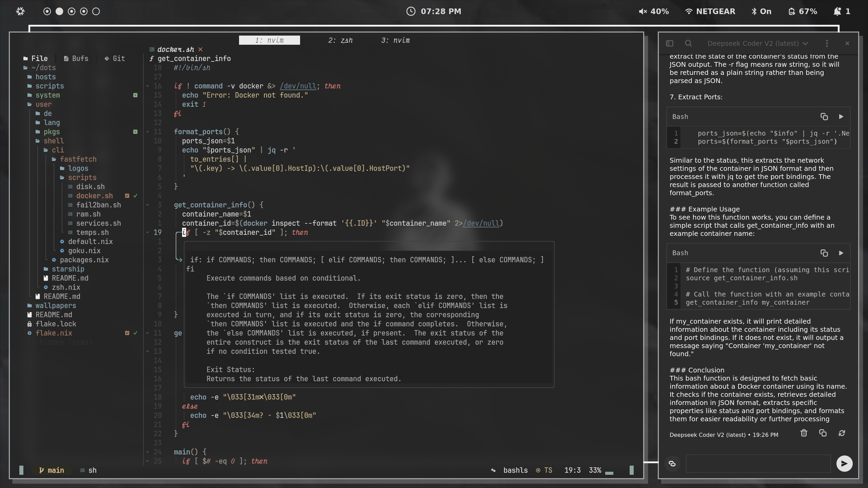Toggle fold arrow at format_ports() line
Screen dimensions: 868x488
(147, 132)
